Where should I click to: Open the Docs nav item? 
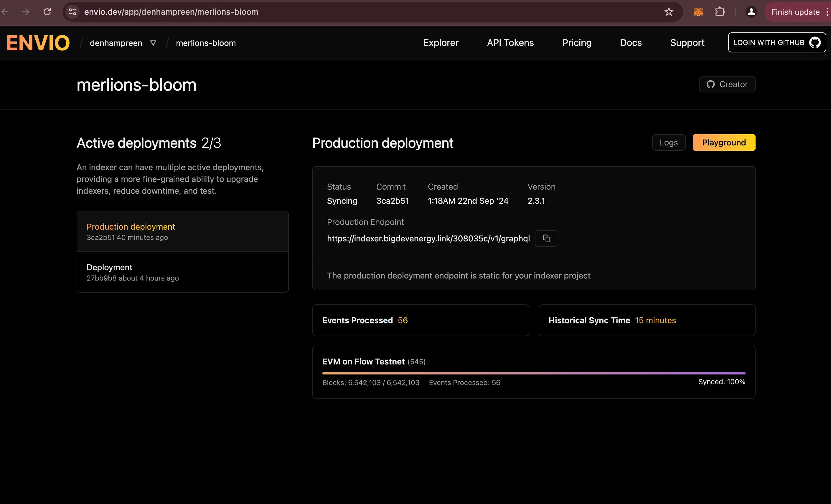[631, 43]
